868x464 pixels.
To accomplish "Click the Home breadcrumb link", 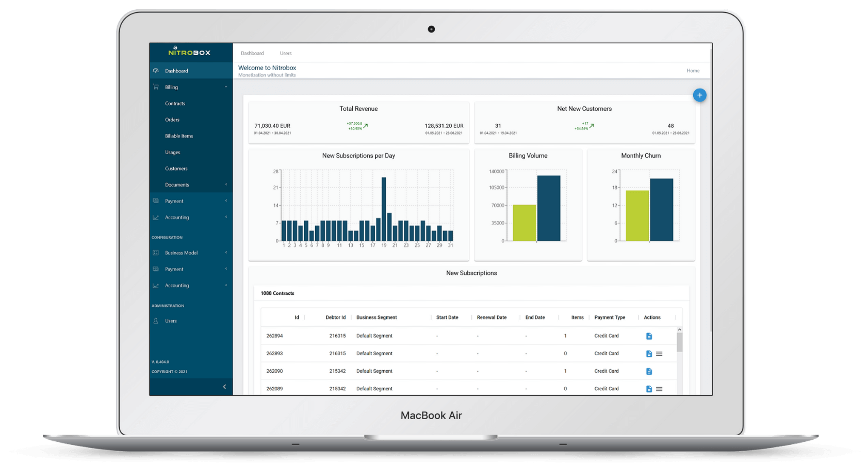I will tap(693, 71).
